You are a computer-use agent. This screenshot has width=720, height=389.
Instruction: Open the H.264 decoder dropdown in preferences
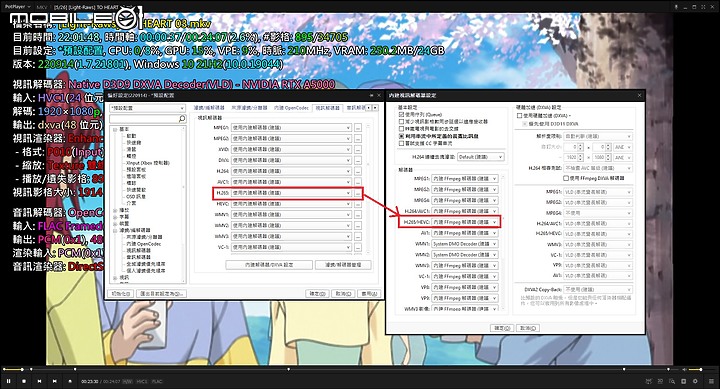coord(292,171)
